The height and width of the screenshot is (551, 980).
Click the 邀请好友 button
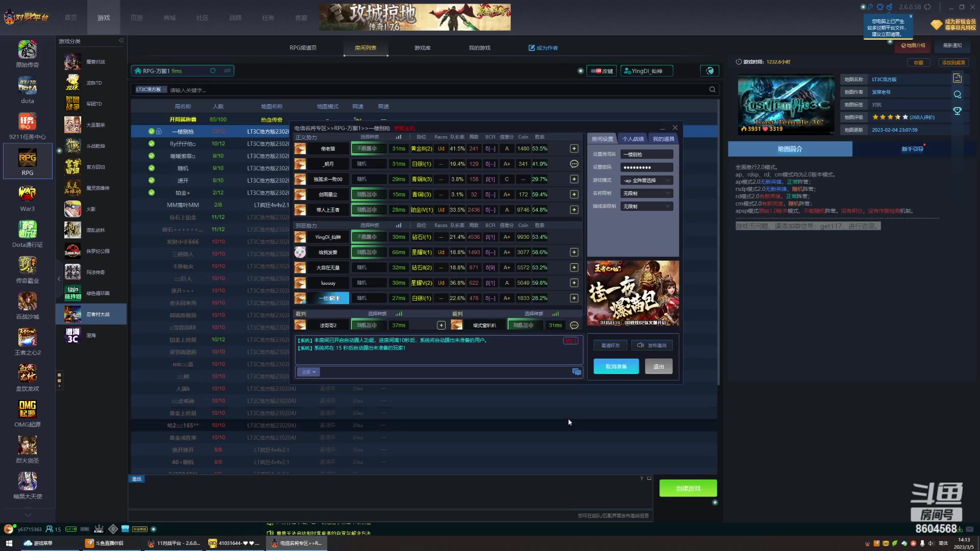pyautogui.click(x=610, y=345)
